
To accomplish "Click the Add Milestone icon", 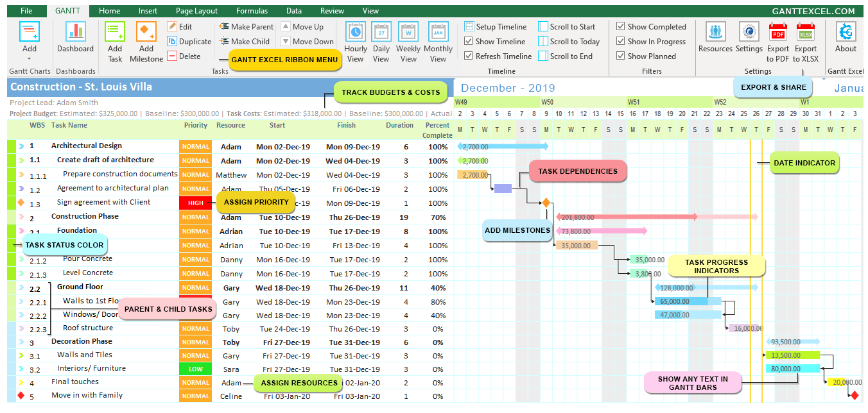I will pos(146,32).
